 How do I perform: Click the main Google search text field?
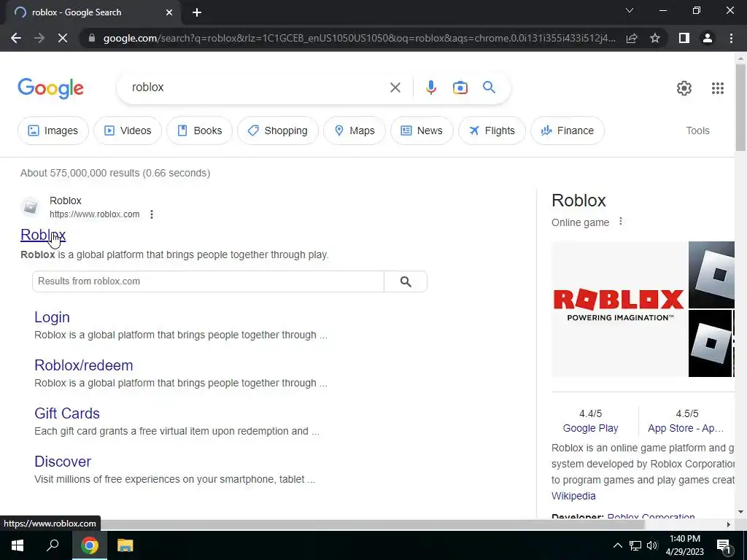click(x=258, y=87)
